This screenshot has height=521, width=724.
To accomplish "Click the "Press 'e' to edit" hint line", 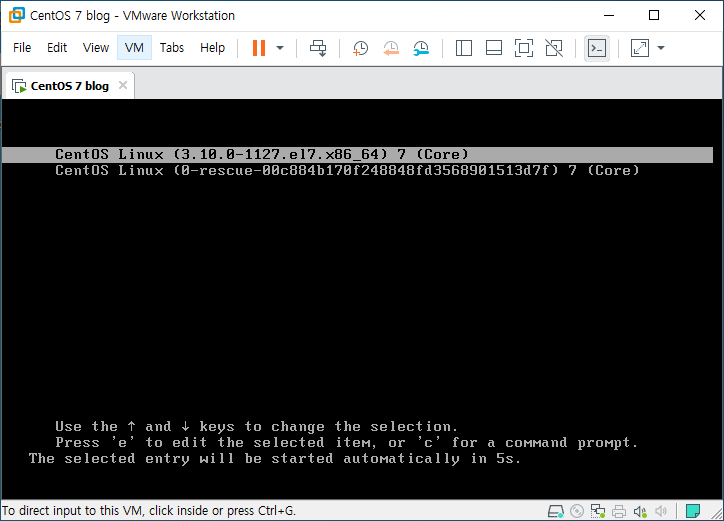I will (346, 442).
